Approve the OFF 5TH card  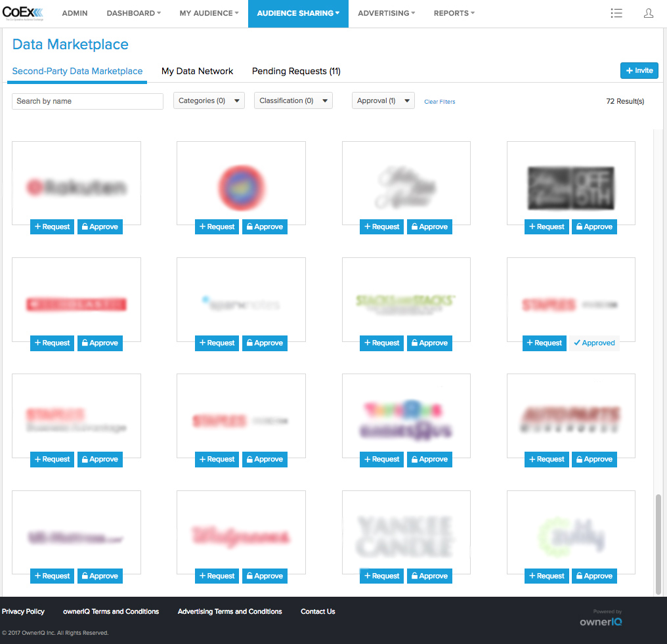594,226
